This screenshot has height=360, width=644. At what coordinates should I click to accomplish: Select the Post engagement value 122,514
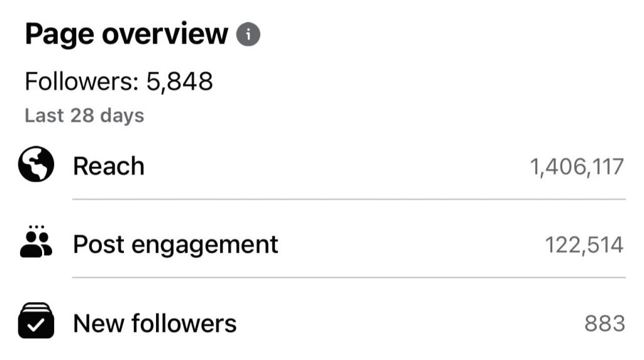[584, 246]
